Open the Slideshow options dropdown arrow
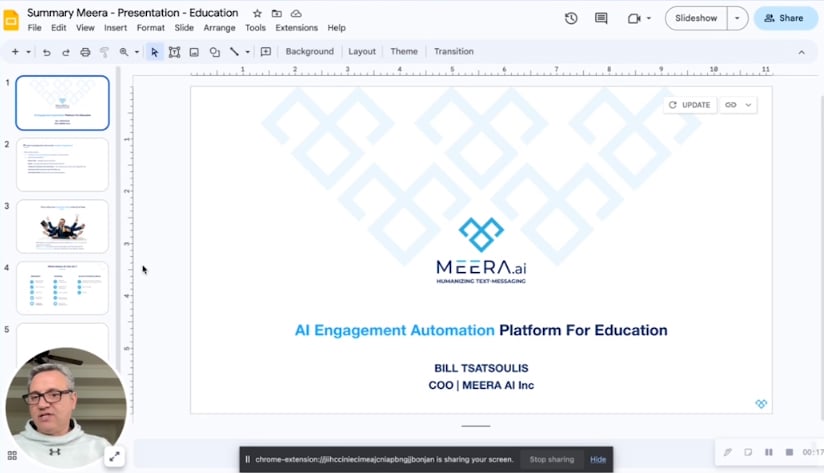Image resolution: width=824 pixels, height=473 pixels. coord(738,18)
